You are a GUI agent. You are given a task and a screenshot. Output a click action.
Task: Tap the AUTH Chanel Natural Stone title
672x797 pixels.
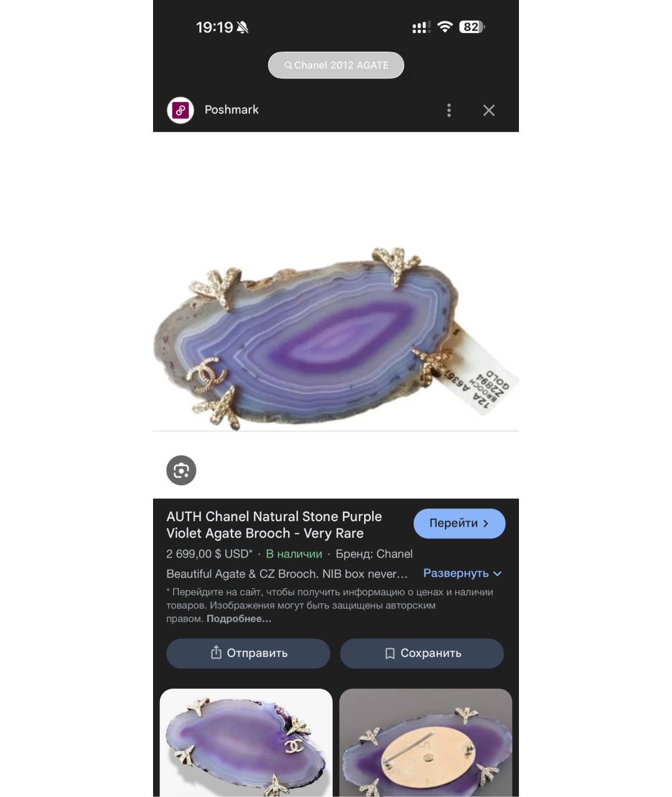274,525
